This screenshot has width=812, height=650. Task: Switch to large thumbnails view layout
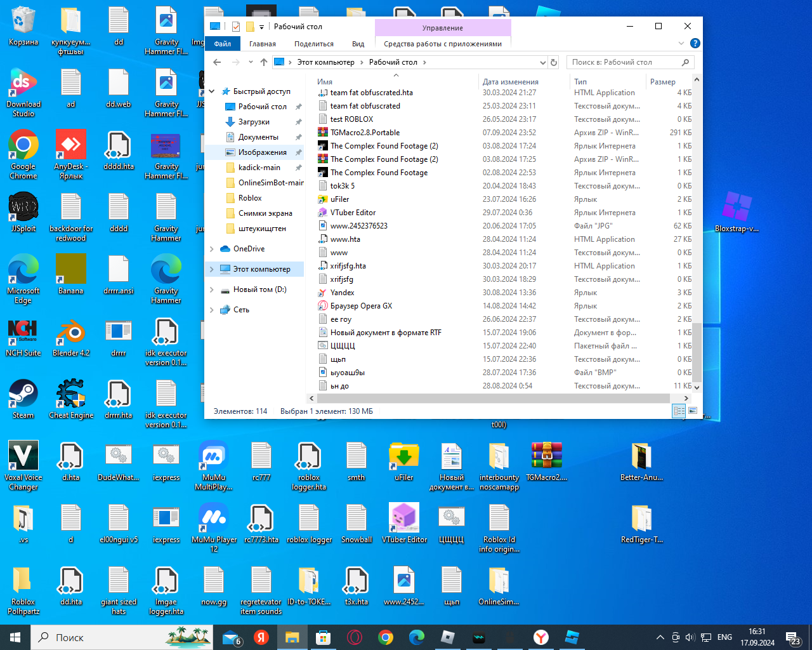(x=693, y=411)
